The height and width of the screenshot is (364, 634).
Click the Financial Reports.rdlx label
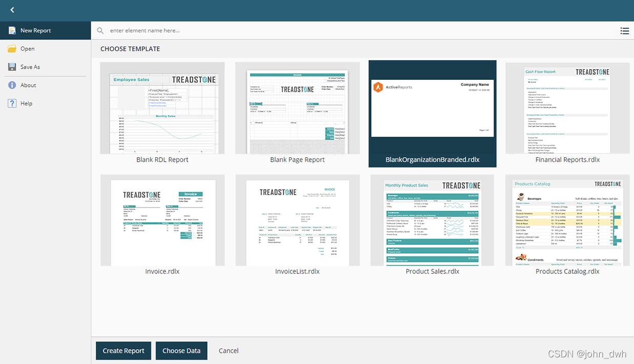[x=567, y=160]
